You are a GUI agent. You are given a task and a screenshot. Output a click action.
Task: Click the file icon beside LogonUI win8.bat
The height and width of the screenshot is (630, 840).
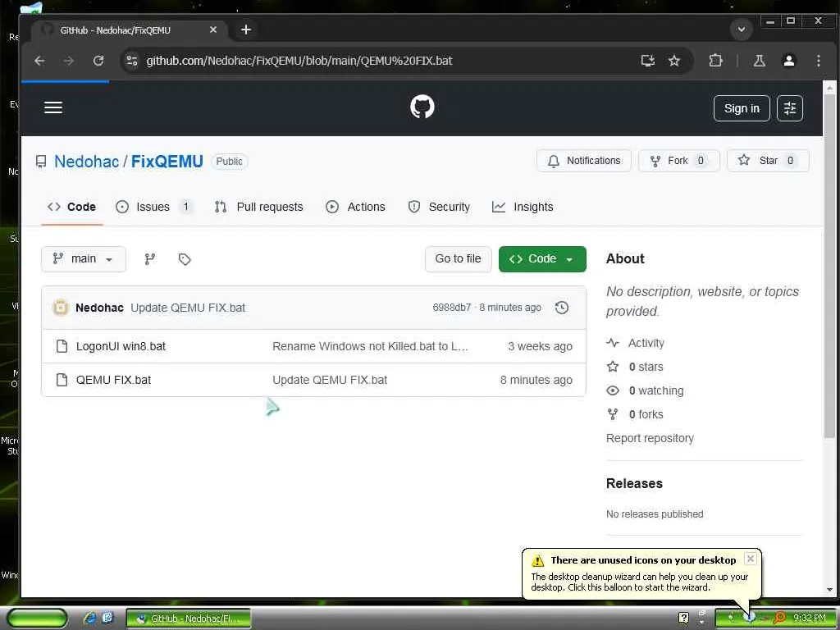[x=62, y=346]
